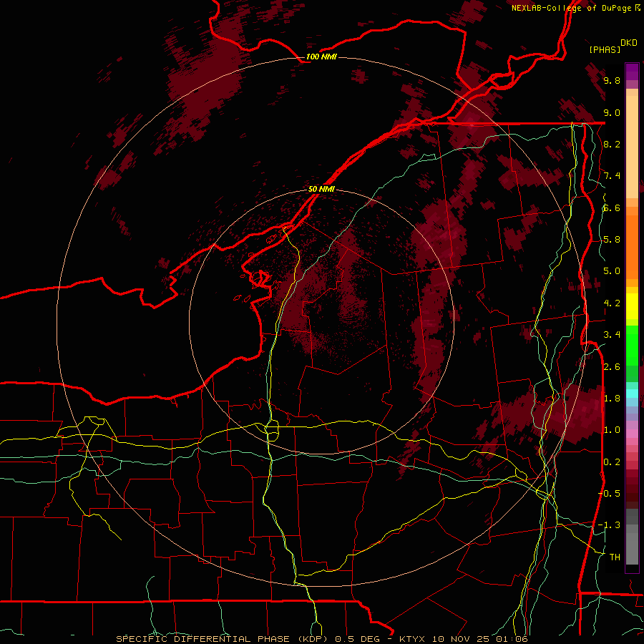The width and height of the screenshot is (644, 644).
Task: Click the 9.0 scale label
Action: click(x=612, y=112)
